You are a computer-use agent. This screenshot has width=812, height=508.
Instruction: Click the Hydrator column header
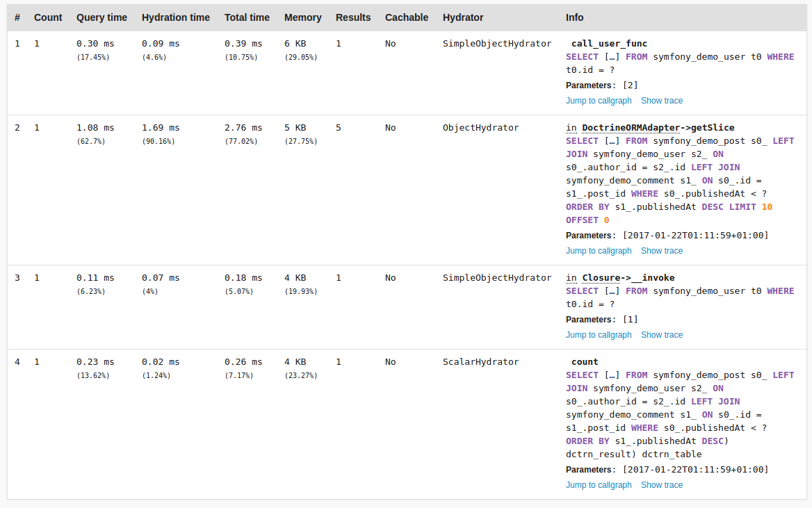[462, 17]
